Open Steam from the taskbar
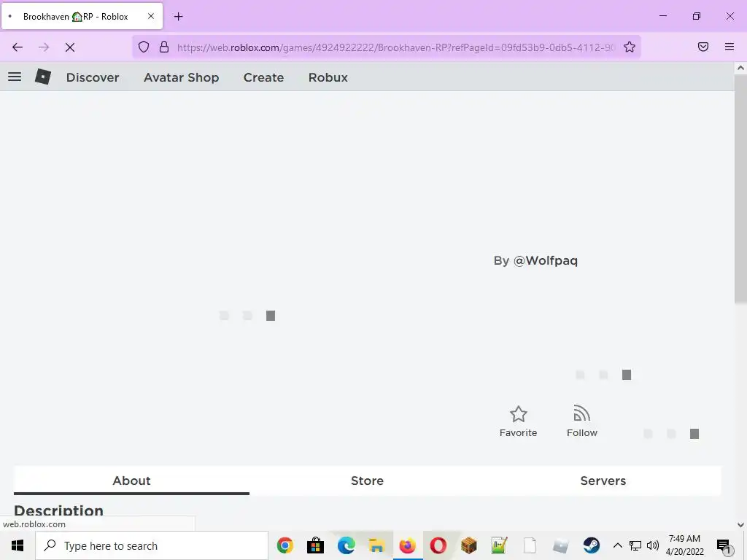This screenshot has height=560, width=747. tap(591, 545)
